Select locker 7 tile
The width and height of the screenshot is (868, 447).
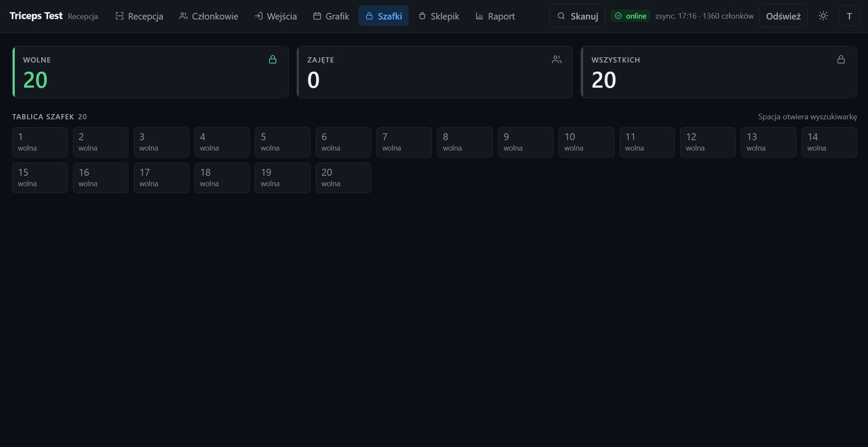[404, 142]
